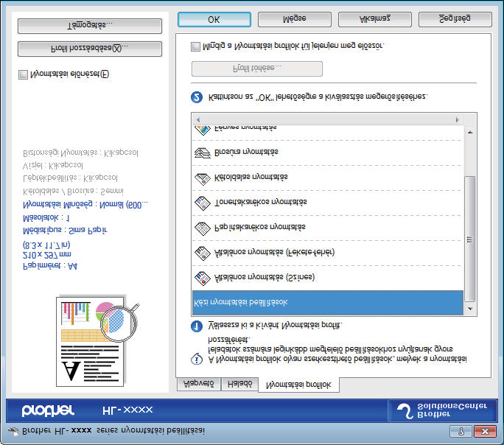Click Profil hozzáadása(X)... button
Viewport: 504px width, 445px height.
pos(90,49)
